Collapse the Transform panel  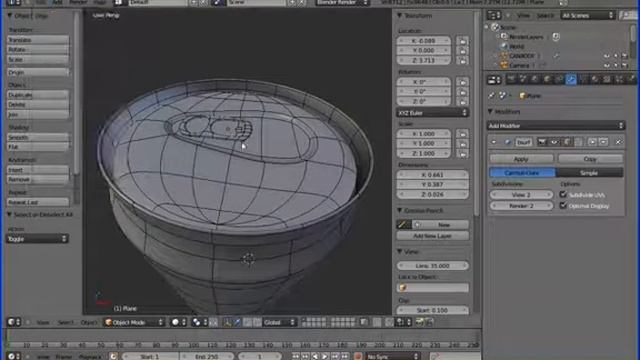[x=400, y=16]
